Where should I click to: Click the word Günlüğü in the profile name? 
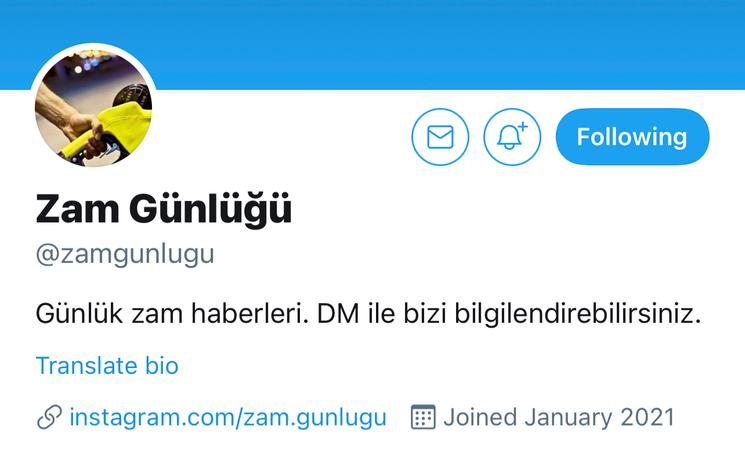click(210, 208)
